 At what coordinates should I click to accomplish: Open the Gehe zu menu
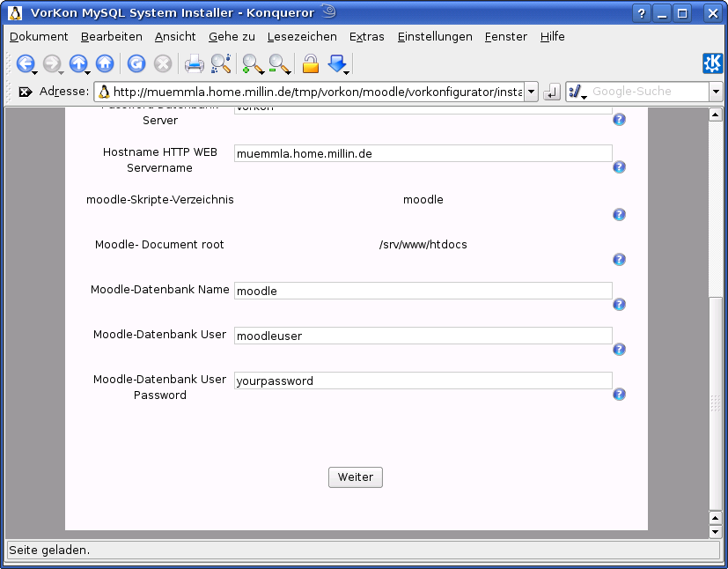click(x=232, y=36)
